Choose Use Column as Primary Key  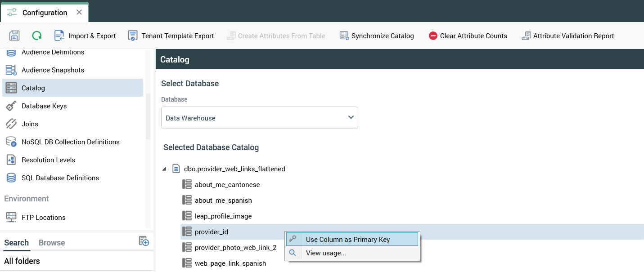coord(347,240)
